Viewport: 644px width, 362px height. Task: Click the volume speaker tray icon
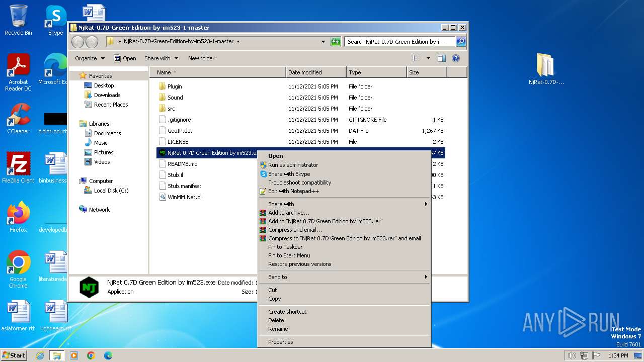point(572,355)
